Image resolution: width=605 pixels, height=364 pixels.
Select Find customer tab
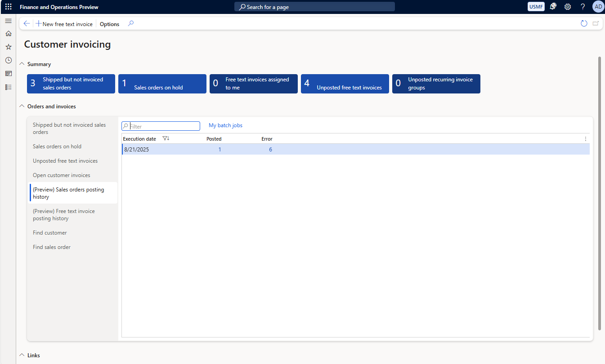tap(73, 233)
